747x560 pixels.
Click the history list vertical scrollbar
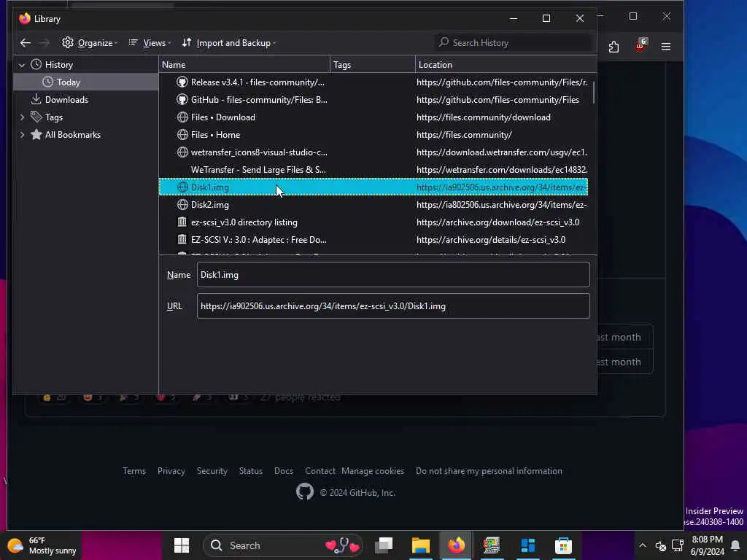click(594, 93)
